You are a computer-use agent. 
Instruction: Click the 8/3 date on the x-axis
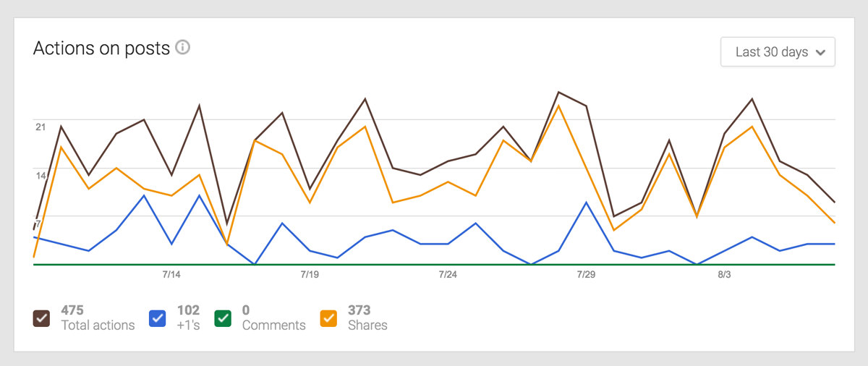[724, 275]
